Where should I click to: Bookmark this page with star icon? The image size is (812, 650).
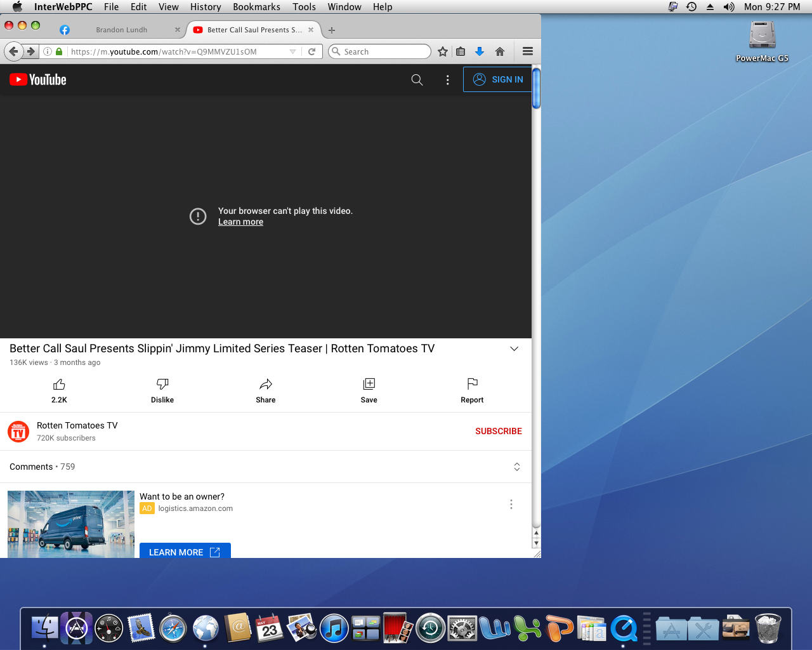click(x=443, y=51)
